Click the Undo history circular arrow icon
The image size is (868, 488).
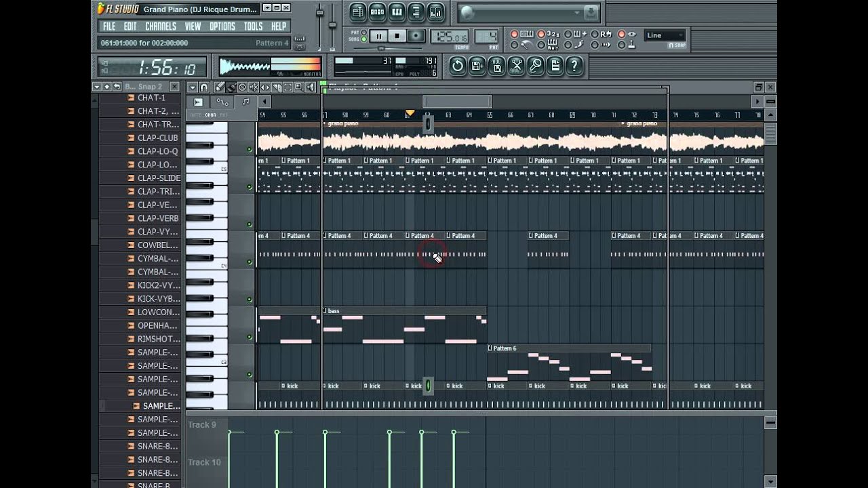pos(458,65)
